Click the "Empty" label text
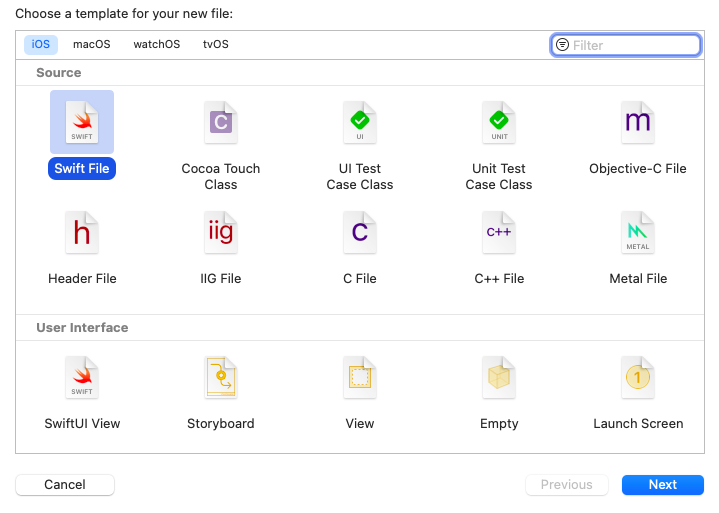Viewport: 719px width, 513px height. (499, 424)
